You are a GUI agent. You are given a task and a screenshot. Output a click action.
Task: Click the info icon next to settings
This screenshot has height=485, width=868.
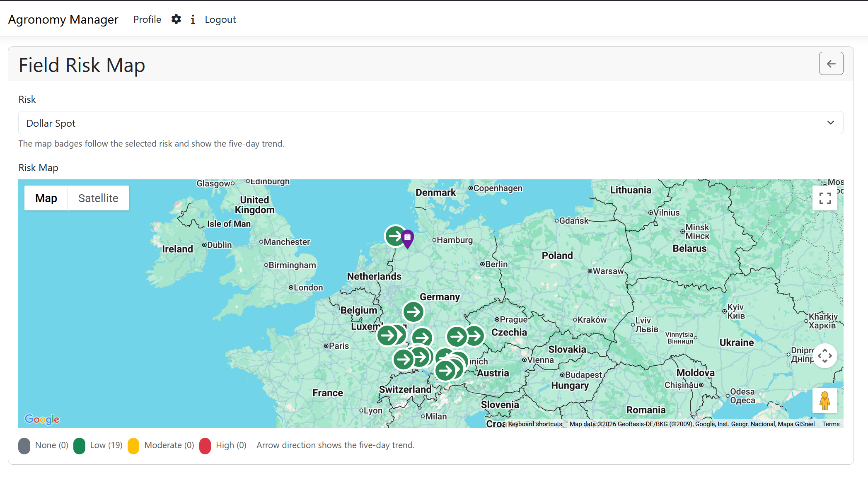point(193,19)
